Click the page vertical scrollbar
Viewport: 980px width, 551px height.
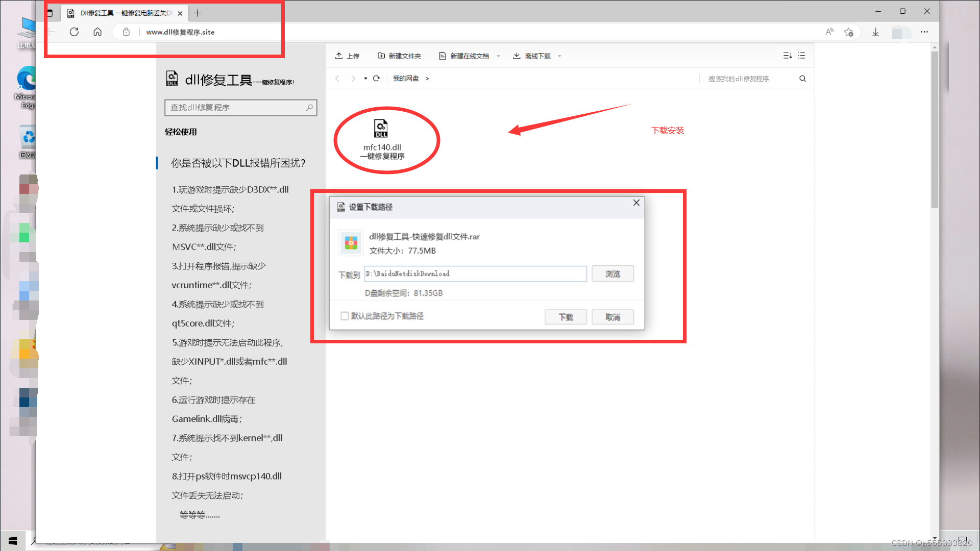tap(935, 130)
